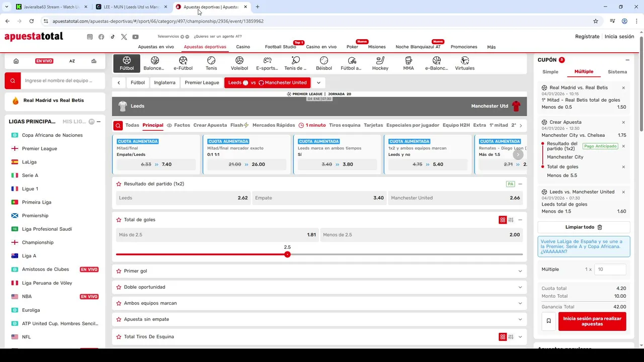Expand the Doble oportunidad market
The width and height of the screenshot is (644, 362).
coord(520,287)
